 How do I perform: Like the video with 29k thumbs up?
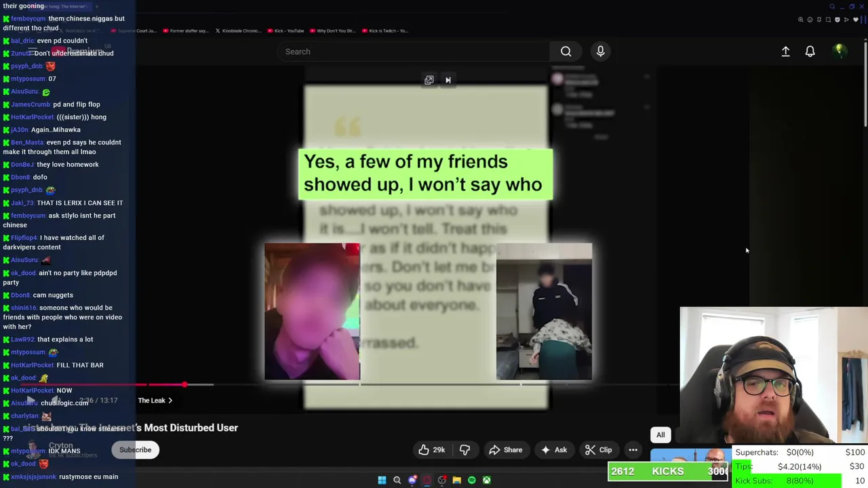[x=432, y=449]
